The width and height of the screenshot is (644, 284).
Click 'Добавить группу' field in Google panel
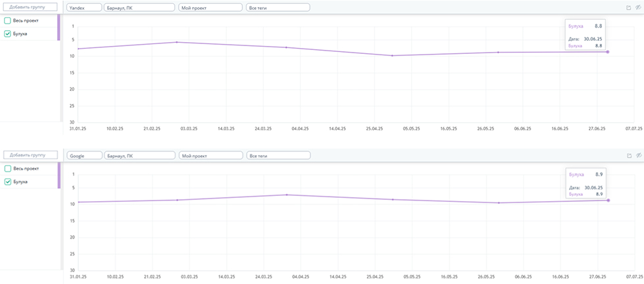coord(30,155)
